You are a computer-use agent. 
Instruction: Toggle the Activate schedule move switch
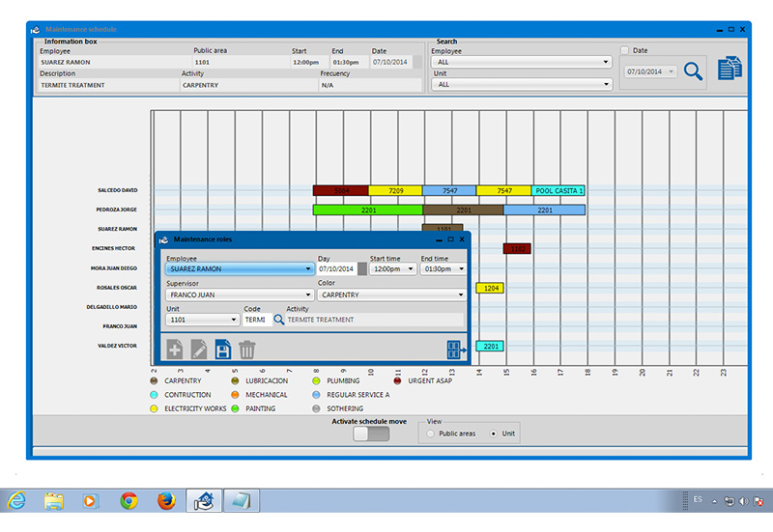click(x=371, y=434)
